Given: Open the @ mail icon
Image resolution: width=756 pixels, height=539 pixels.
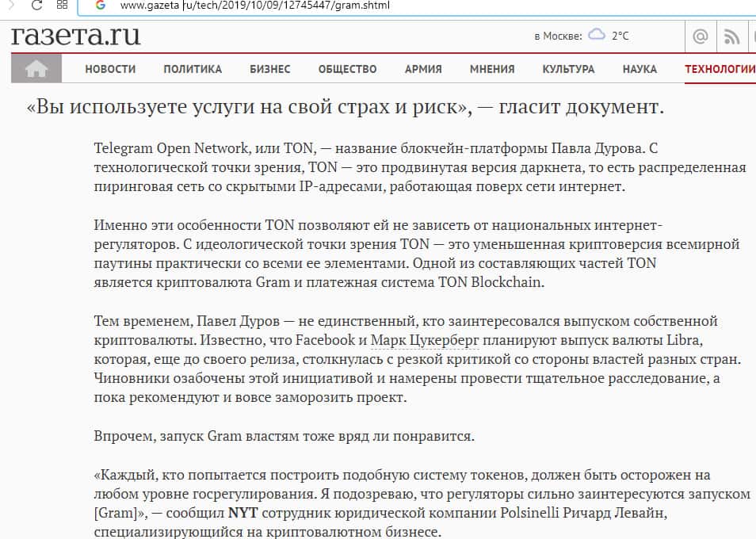Looking at the screenshot, I should 700,36.
